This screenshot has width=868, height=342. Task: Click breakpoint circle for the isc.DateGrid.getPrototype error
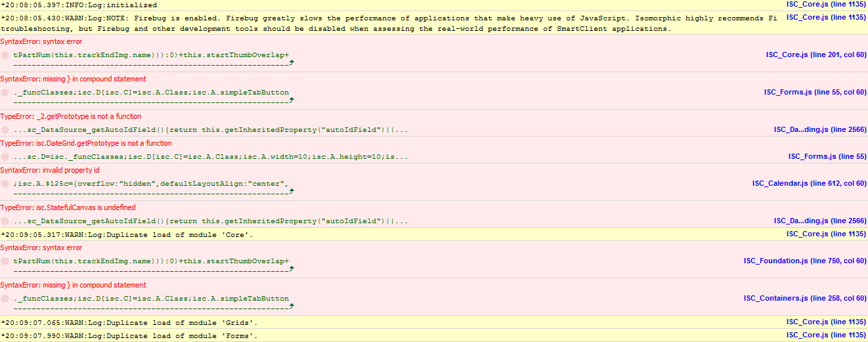(5, 157)
